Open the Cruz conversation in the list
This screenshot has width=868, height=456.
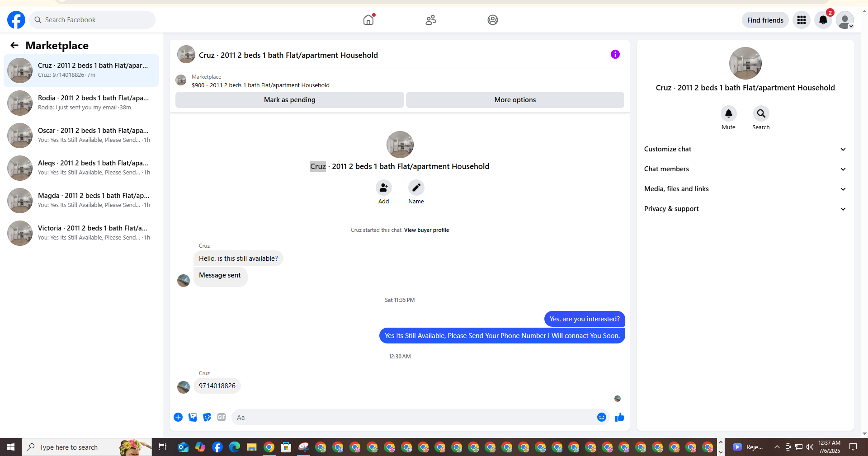(81, 71)
